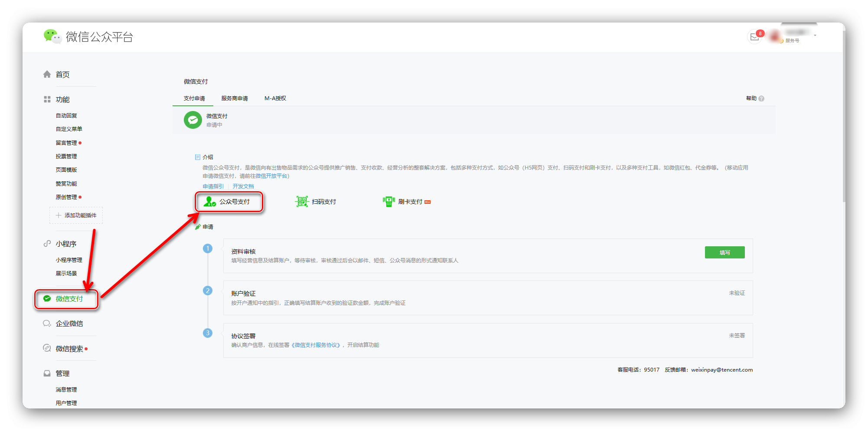Click the 刷卡支付 card reader icon

388,202
